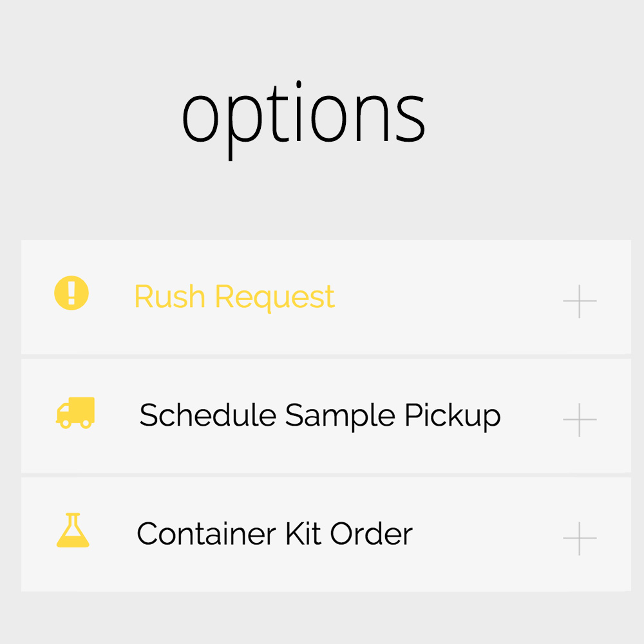Click the word 'Schedule' in the middle row

[x=208, y=415]
